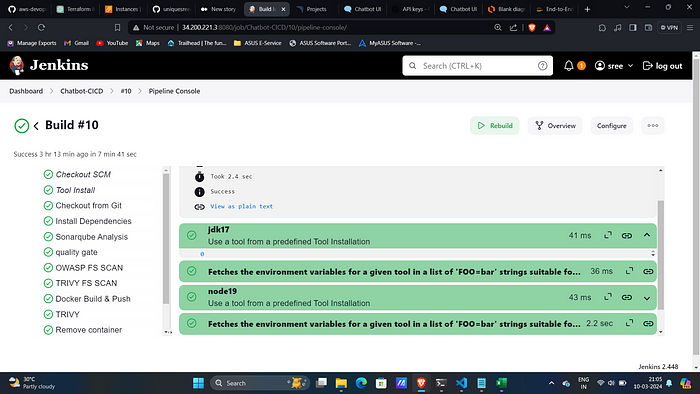Open jdk17 step in new window icon
Viewport: 700px width, 394px height.
[x=608, y=235]
